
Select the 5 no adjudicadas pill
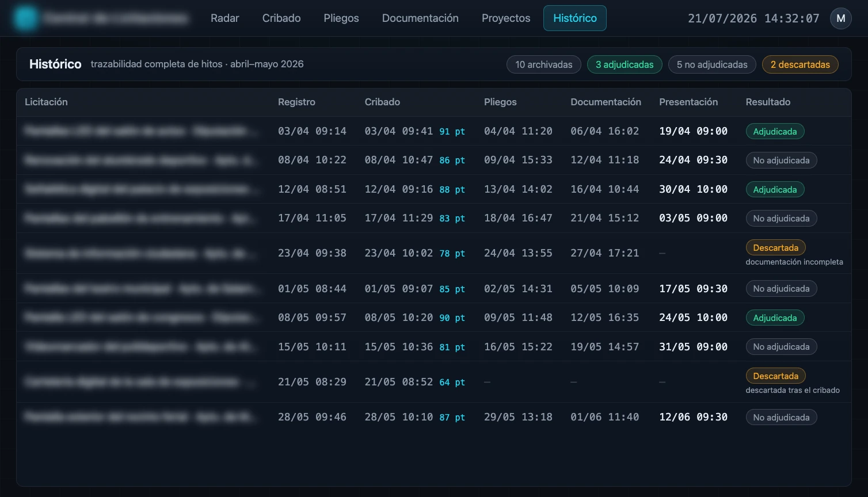pos(712,64)
